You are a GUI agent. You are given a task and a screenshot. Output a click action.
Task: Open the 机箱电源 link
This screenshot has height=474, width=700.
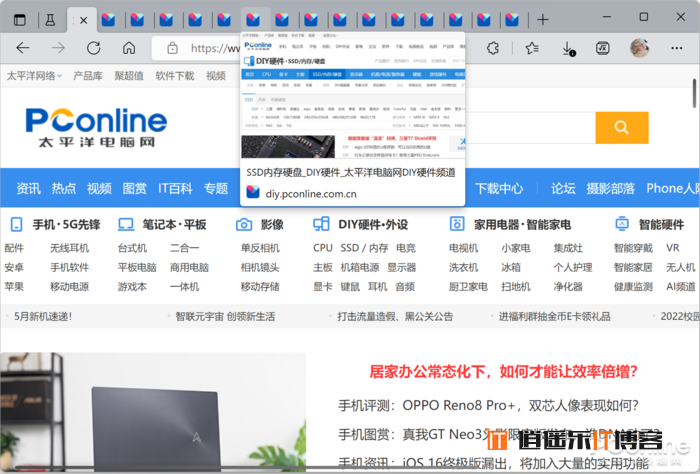tap(360, 267)
